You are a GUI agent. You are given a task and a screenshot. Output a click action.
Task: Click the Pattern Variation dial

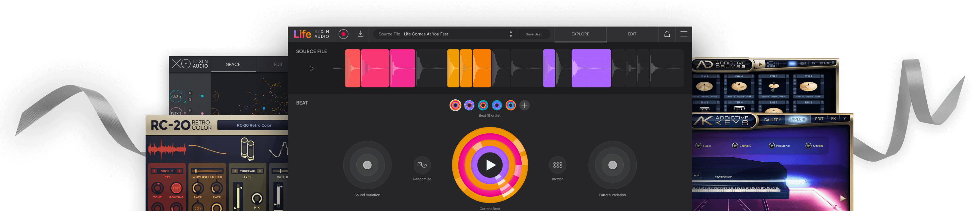click(x=612, y=165)
